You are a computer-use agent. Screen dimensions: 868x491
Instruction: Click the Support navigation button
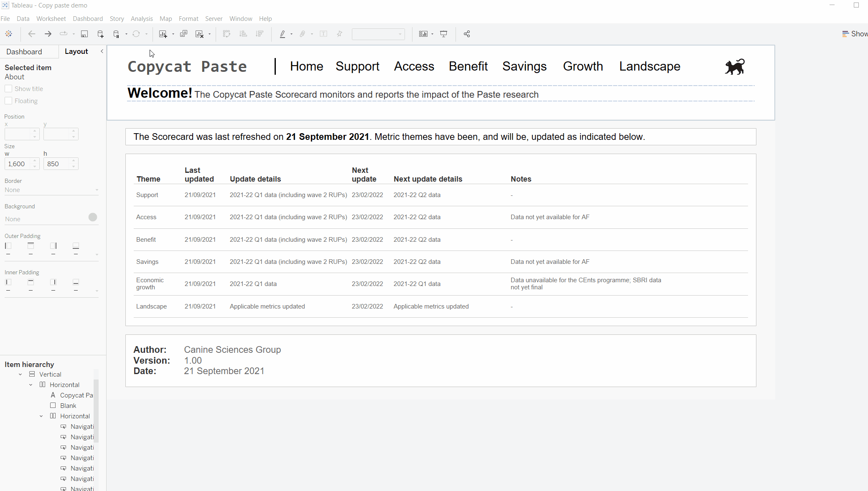357,66
